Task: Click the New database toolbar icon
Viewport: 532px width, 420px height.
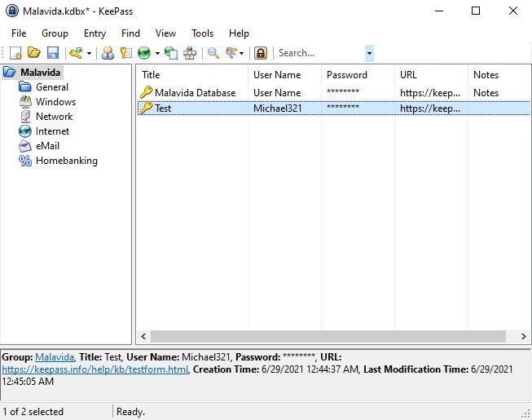Action: (x=15, y=53)
